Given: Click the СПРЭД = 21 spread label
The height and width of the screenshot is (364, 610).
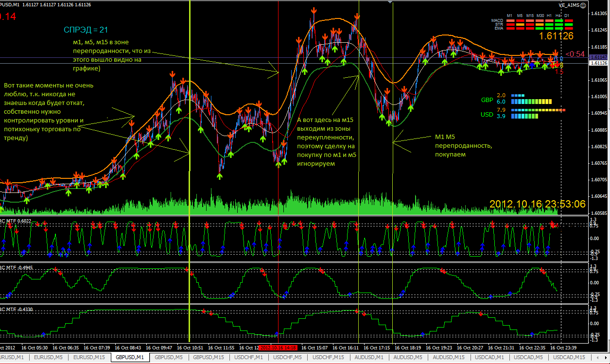Looking at the screenshot, I should click(x=86, y=30).
